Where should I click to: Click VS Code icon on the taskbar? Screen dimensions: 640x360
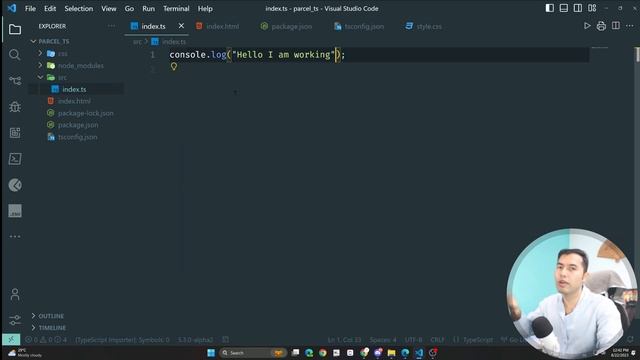419,353
